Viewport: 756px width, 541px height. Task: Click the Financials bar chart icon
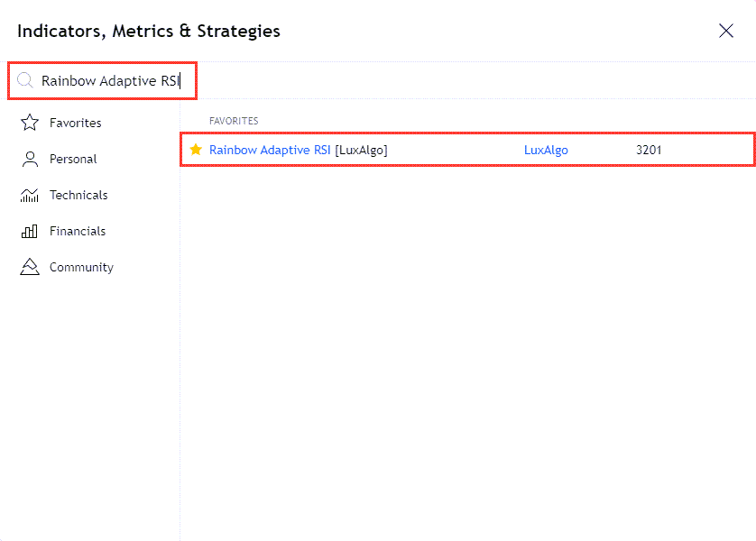[30, 231]
